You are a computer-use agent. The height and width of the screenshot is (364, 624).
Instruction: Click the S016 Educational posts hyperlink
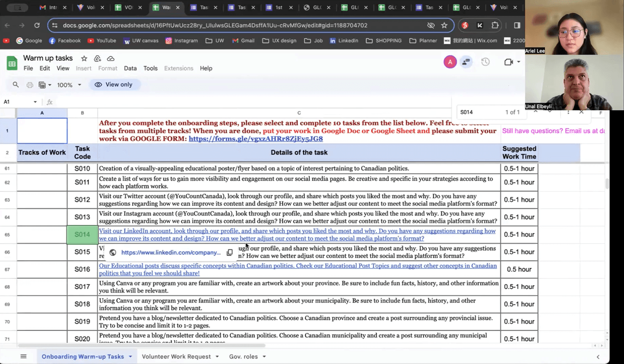click(x=298, y=270)
